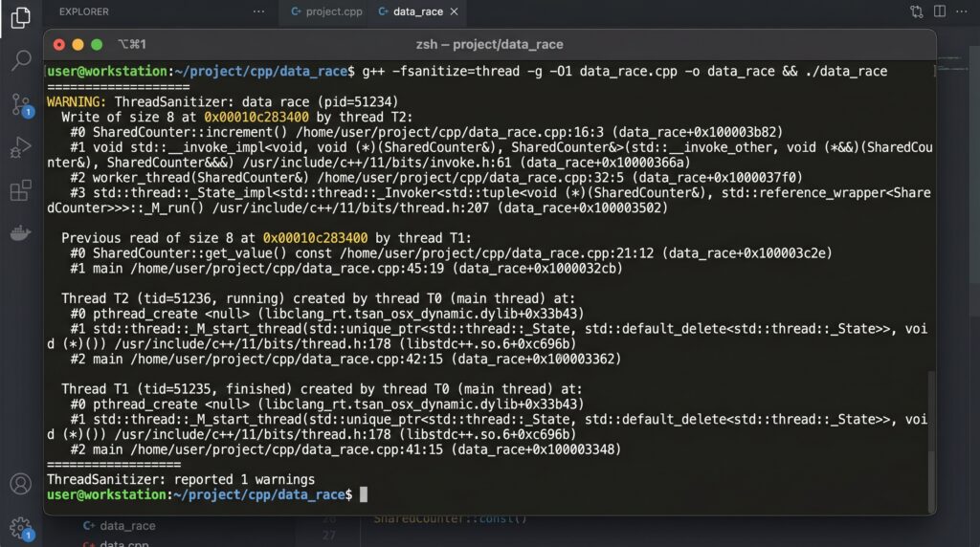The image size is (980, 547).
Task: Click the Thread T2 (tid=51236, running) line
Action: tap(318, 298)
